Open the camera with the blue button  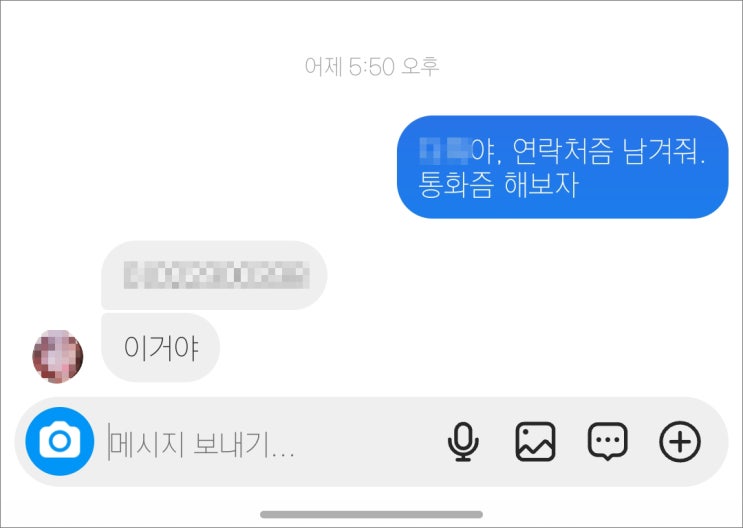59,441
